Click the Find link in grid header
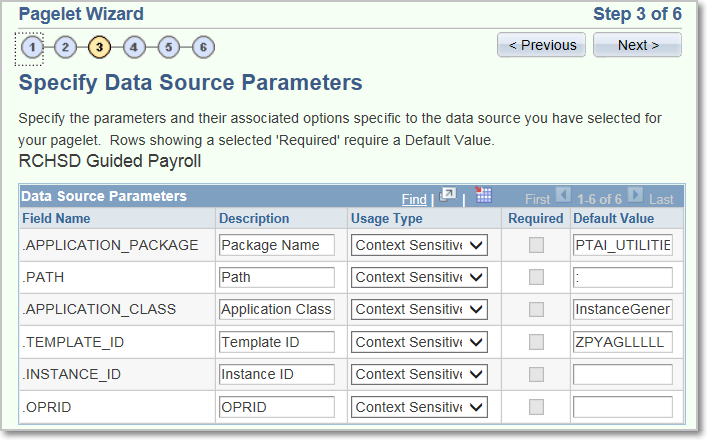Screen dimensions: 707x440 (414, 199)
